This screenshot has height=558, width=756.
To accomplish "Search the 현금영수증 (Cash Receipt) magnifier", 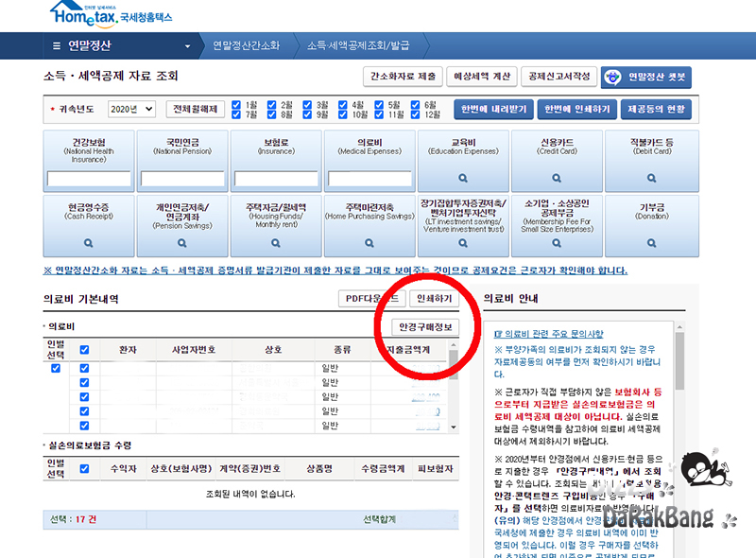I will (x=88, y=243).
